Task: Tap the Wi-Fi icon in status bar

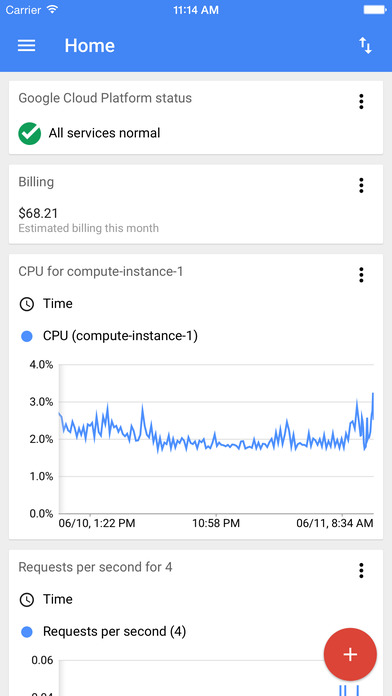Action: [52, 9]
